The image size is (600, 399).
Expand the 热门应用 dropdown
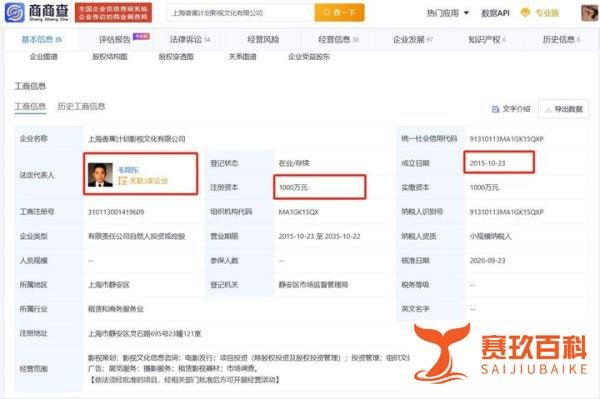coord(447,13)
